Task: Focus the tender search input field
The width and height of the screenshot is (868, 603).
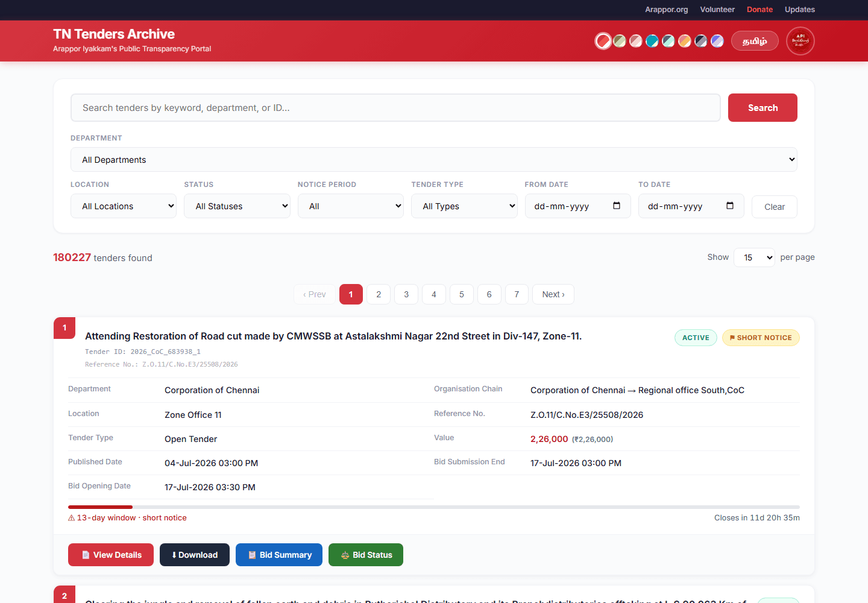Action: (395, 108)
